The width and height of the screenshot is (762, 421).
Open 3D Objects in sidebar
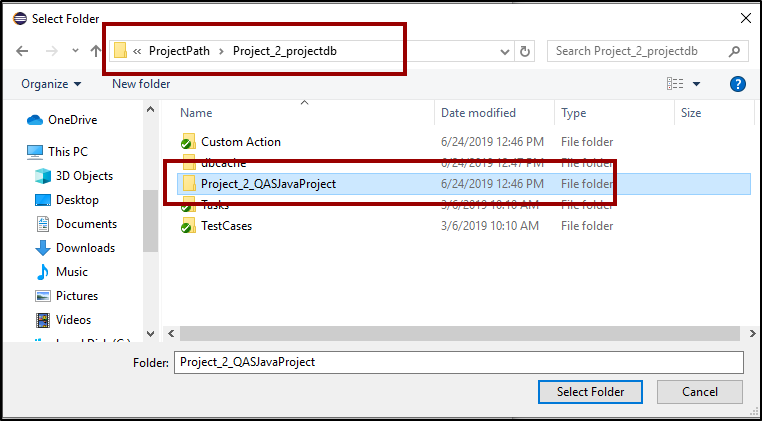point(84,176)
